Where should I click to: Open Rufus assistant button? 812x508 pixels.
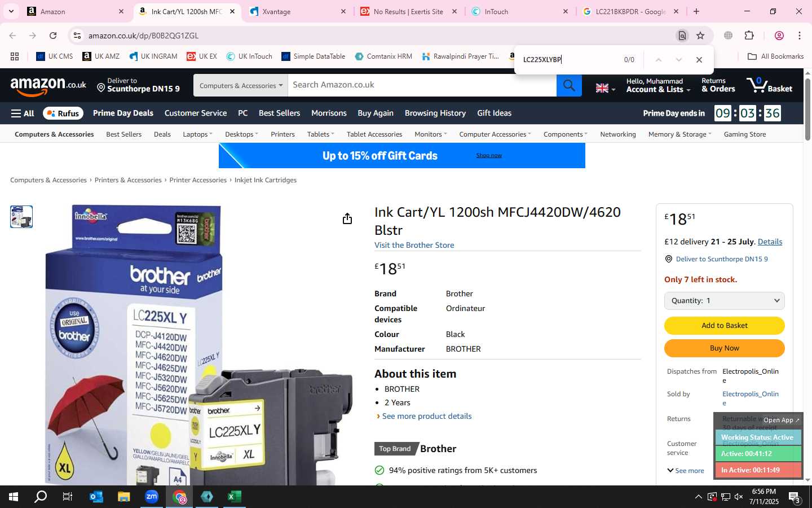pyautogui.click(x=63, y=113)
